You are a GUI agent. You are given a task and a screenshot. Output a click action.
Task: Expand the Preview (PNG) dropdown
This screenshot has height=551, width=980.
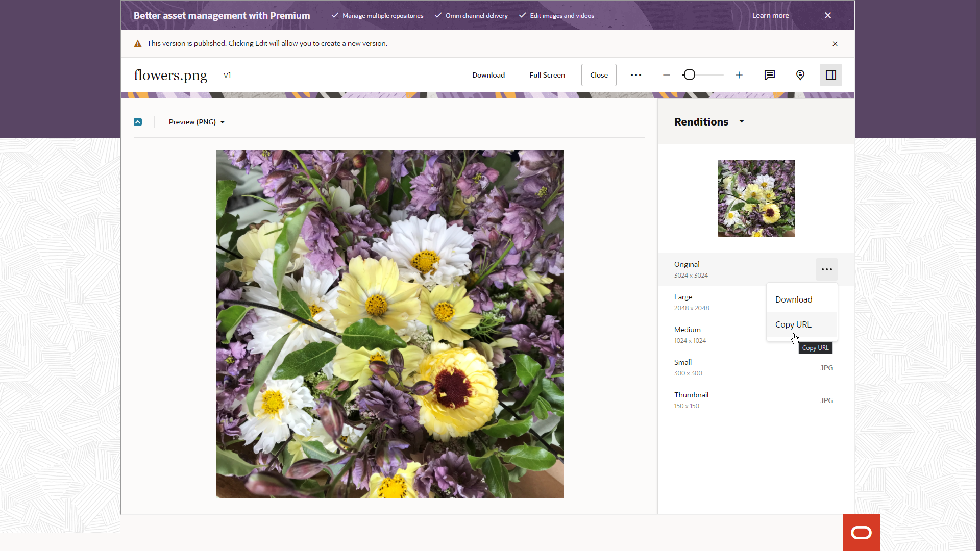click(x=197, y=122)
